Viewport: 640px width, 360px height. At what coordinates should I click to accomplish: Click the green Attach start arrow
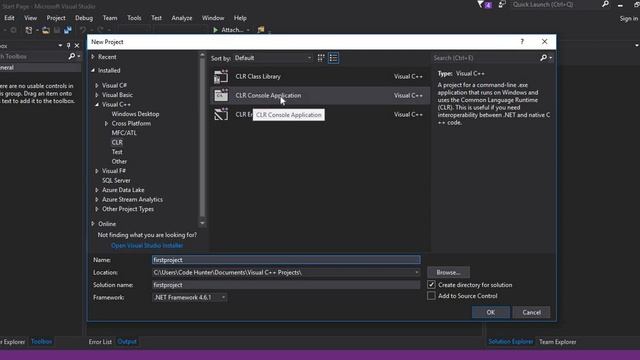(216, 30)
